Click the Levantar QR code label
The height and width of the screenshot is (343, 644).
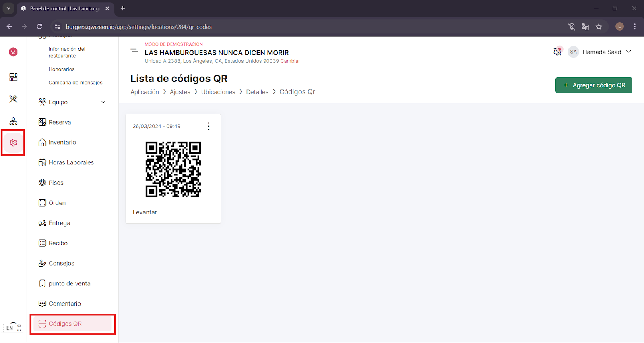click(x=145, y=212)
